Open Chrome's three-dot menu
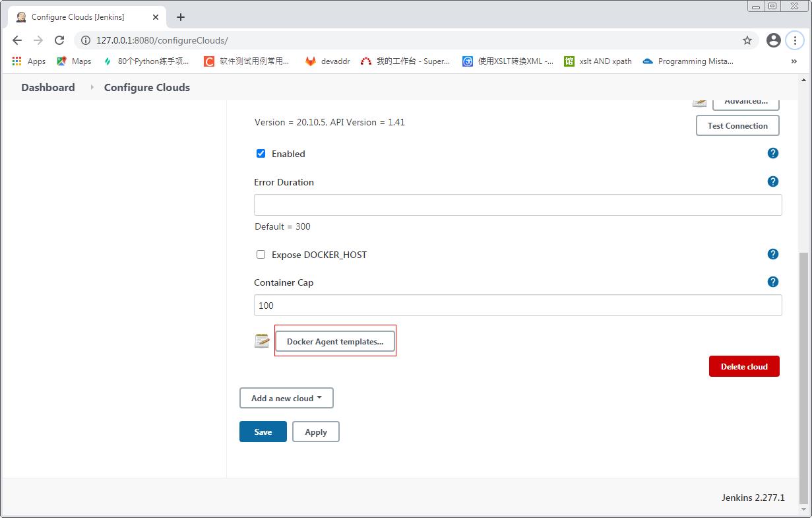 [x=795, y=40]
